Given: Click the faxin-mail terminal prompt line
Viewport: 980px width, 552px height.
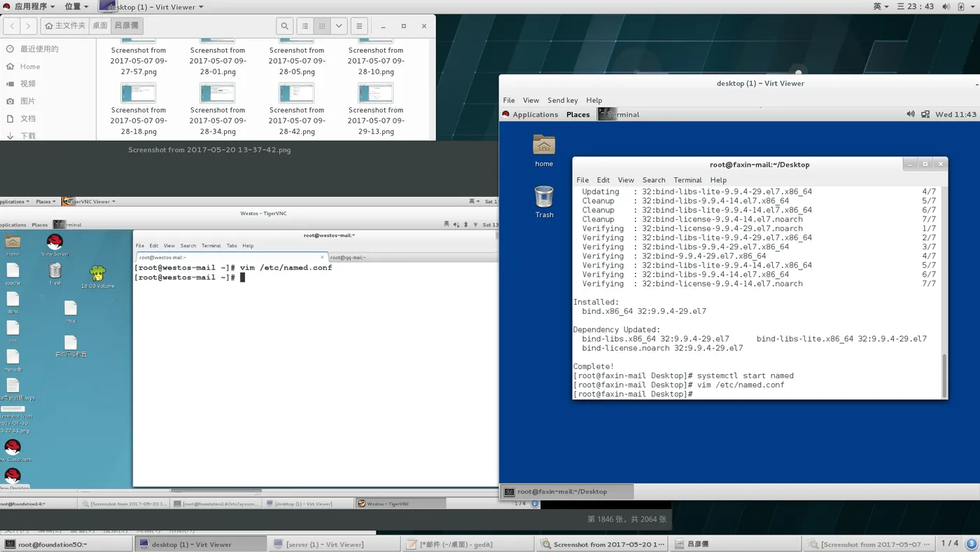Looking at the screenshot, I should [633, 394].
